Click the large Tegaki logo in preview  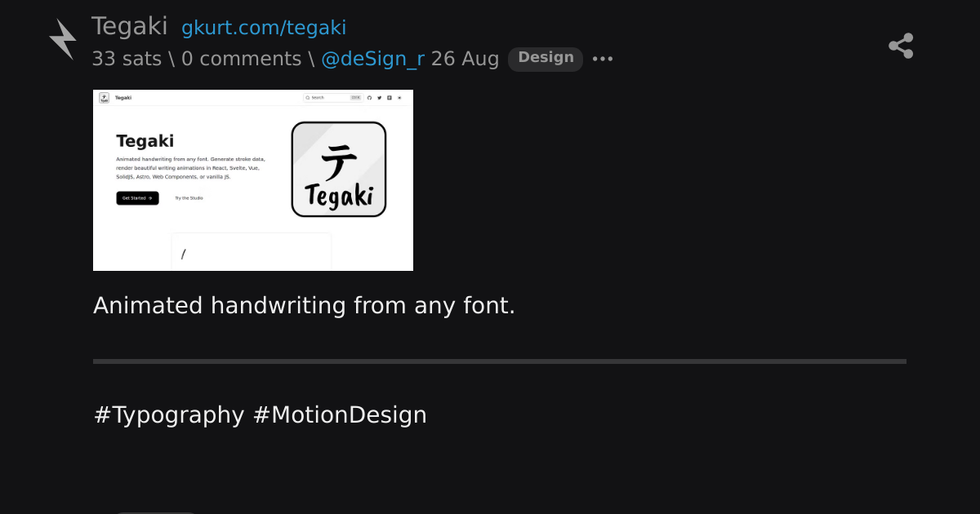[339, 170]
